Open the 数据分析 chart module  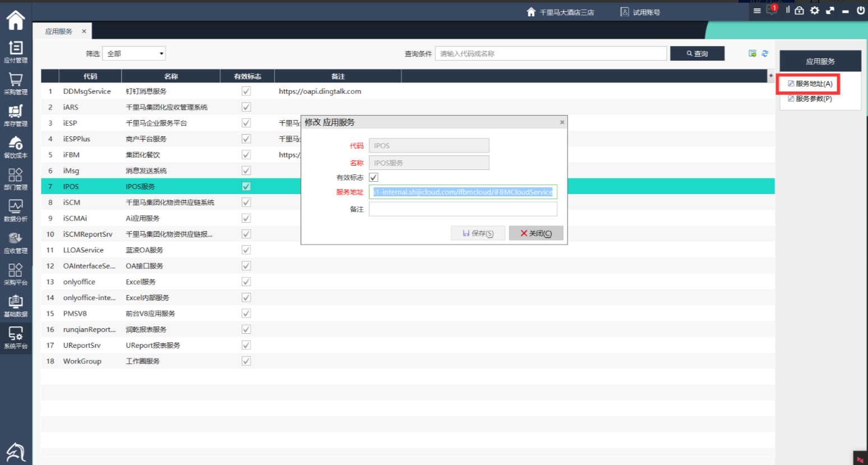coord(16,210)
